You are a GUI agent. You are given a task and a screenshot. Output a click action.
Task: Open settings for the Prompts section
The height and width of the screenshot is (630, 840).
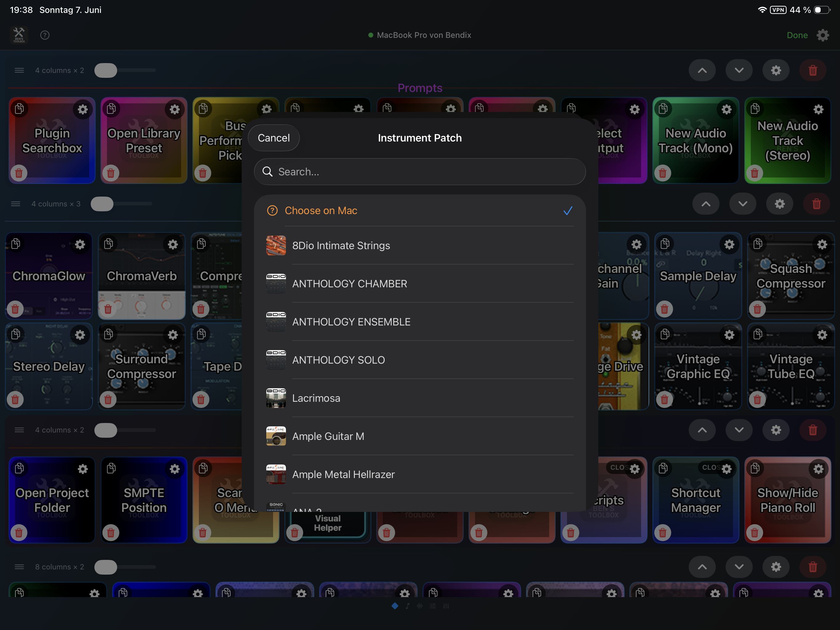(x=776, y=70)
